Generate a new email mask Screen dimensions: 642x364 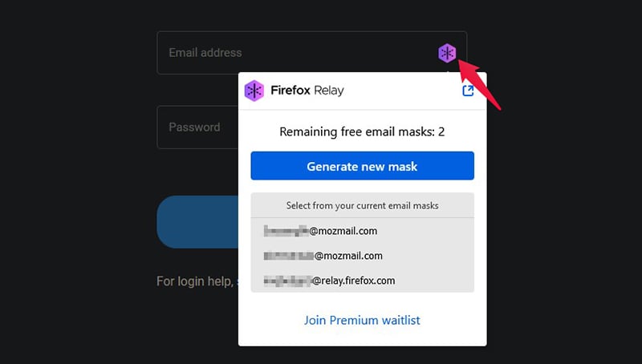pos(363,166)
